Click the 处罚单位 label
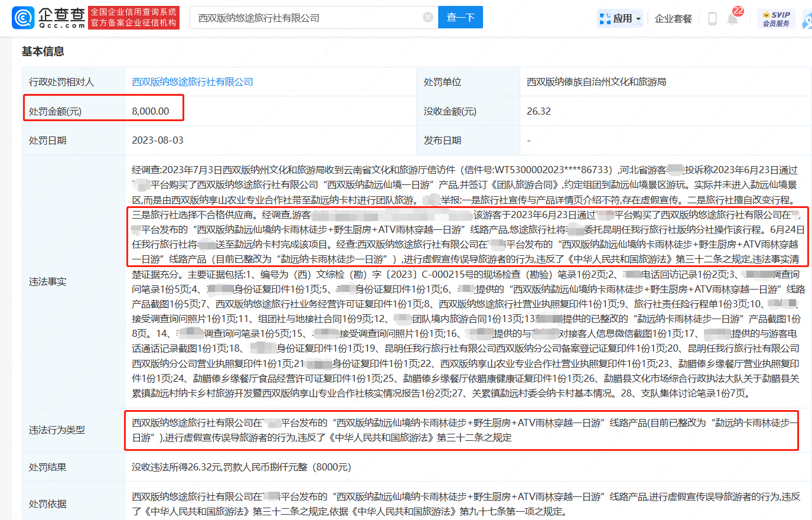 pyautogui.click(x=442, y=82)
